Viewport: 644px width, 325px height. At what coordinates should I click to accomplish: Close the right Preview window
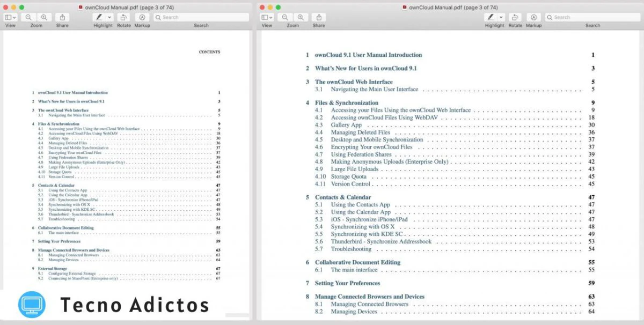point(262,8)
